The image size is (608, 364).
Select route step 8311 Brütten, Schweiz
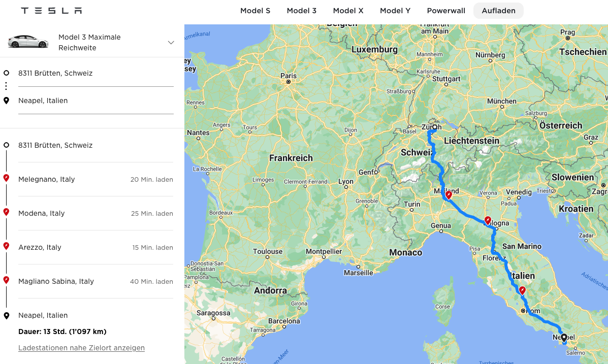55,145
